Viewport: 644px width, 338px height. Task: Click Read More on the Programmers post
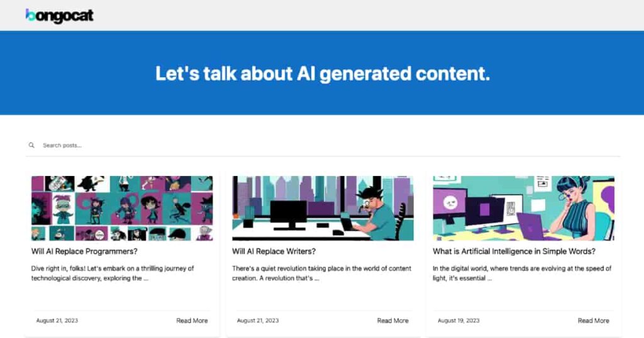pos(192,320)
